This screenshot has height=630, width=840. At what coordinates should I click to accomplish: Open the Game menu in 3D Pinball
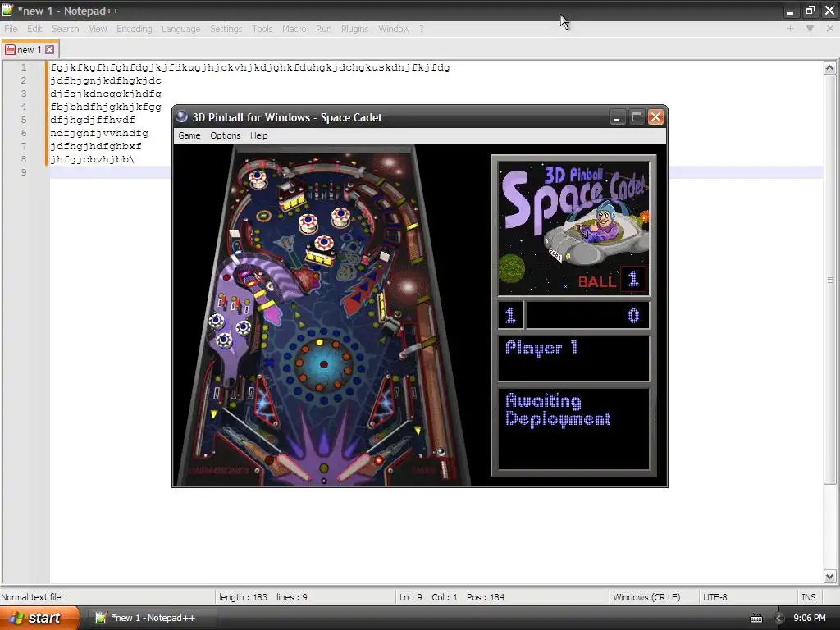pos(189,135)
